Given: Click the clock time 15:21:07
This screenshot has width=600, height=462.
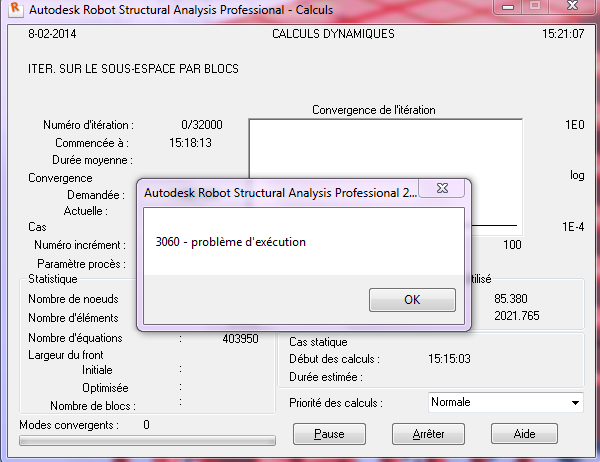Looking at the screenshot, I should coord(563,34).
